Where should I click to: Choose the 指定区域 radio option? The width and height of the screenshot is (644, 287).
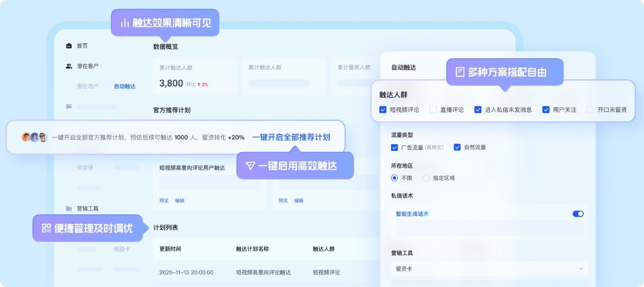(x=426, y=178)
